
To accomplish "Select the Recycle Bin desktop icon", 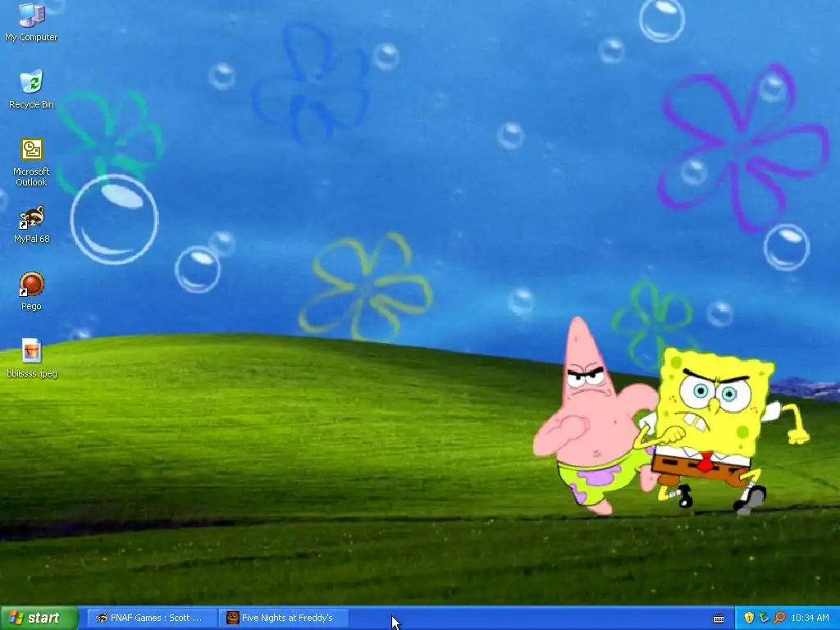I will (31, 89).
